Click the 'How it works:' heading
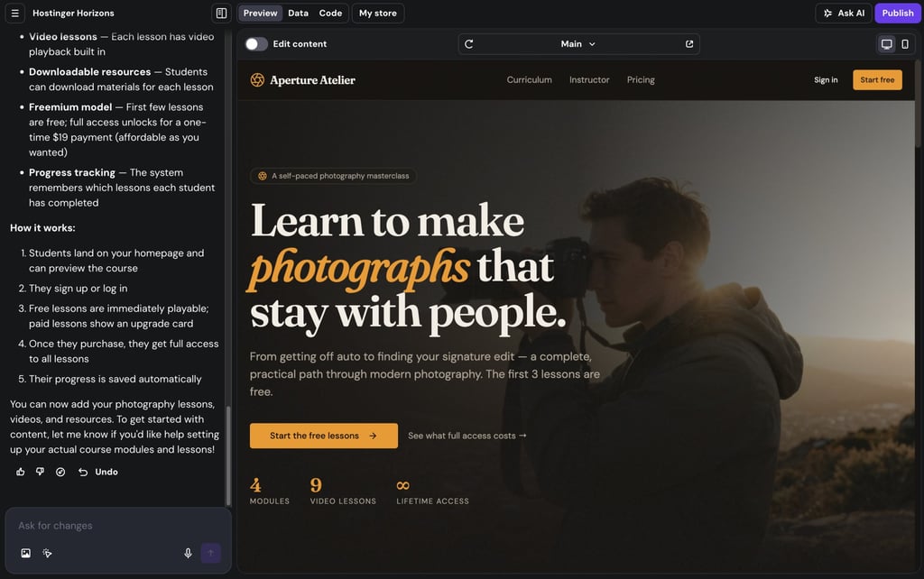Image resolution: width=924 pixels, height=579 pixels. tap(42, 228)
